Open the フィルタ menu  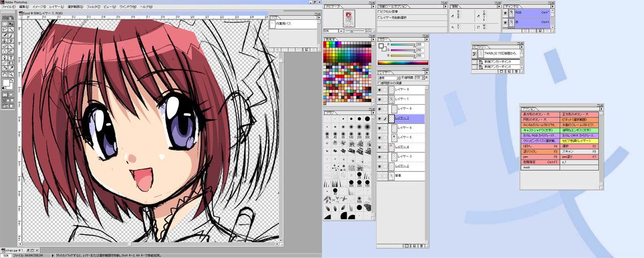coord(94,7)
